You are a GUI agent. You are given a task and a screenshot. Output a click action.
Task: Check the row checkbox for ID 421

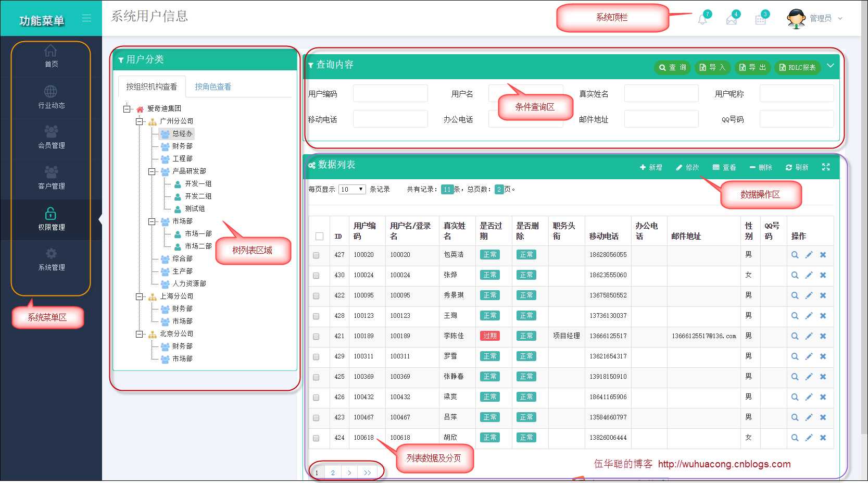pyautogui.click(x=316, y=337)
